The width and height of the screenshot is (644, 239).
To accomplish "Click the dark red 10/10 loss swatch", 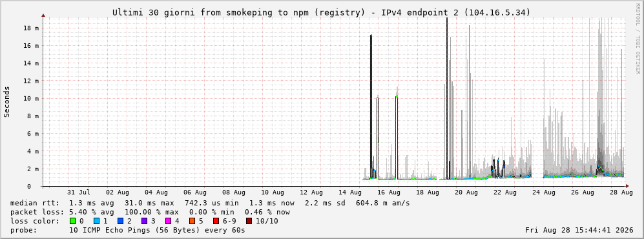I will click(249, 221).
